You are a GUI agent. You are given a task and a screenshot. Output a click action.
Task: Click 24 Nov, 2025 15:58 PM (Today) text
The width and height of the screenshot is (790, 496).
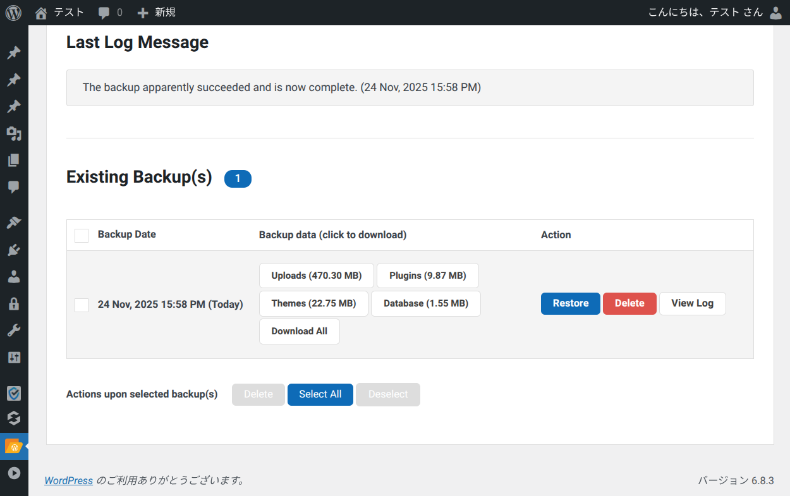[x=170, y=304]
